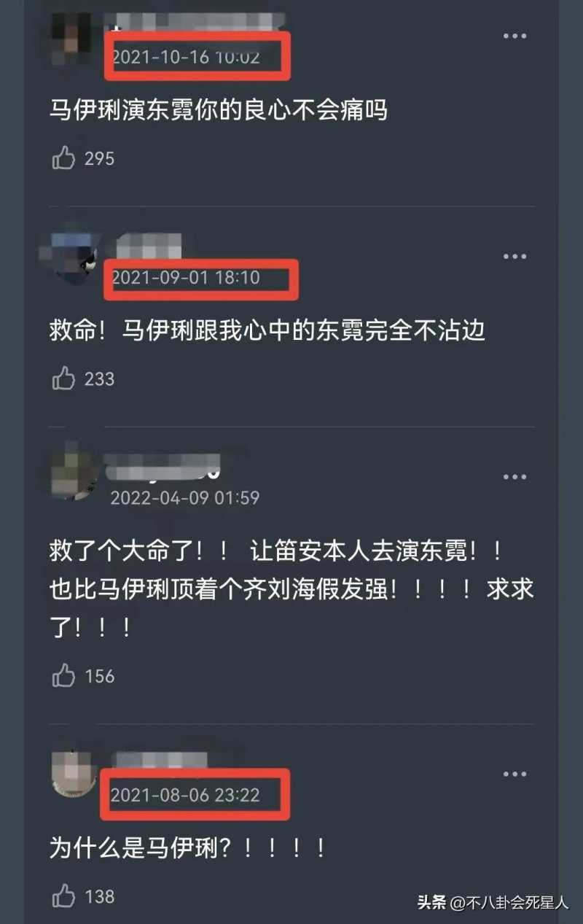583x924 pixels.
Task: Open comment starting with 救命！马伊琍跟我心中
Action: [x=267, y=331]
